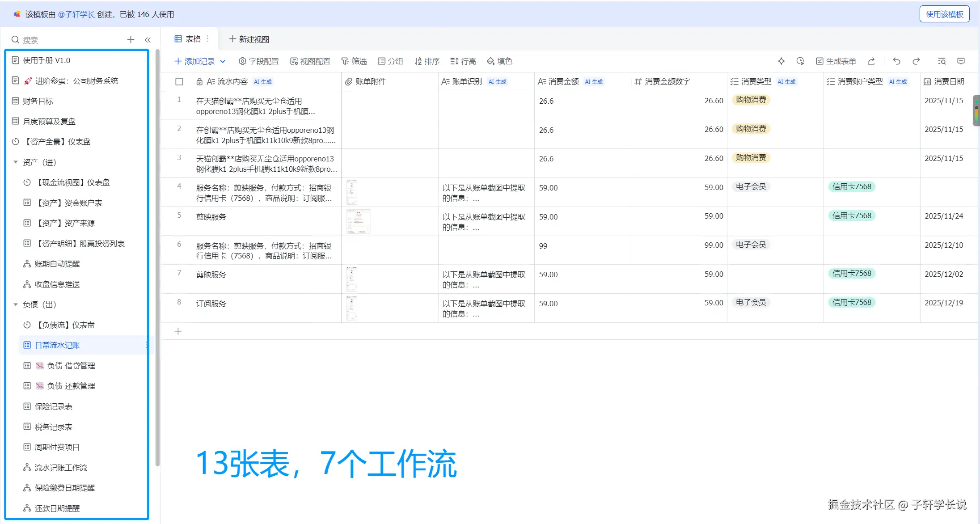The image size is (980, 524).
Task: Open row 5 bill attachment thumbnail
Action: point(358,221)
